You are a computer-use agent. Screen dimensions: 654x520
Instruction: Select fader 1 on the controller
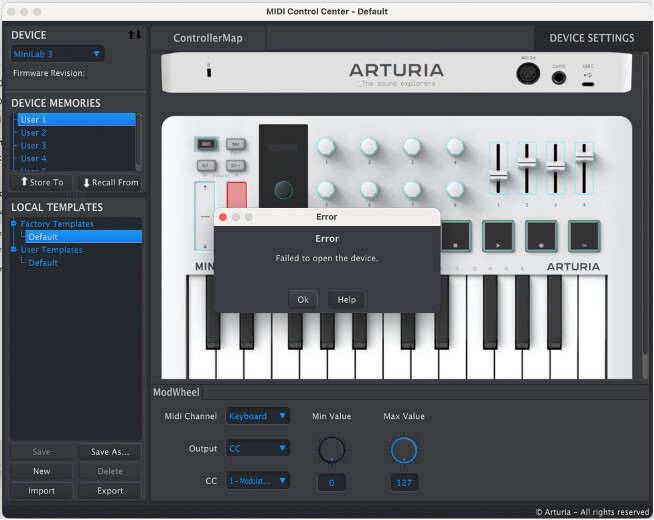pos(498,168)
